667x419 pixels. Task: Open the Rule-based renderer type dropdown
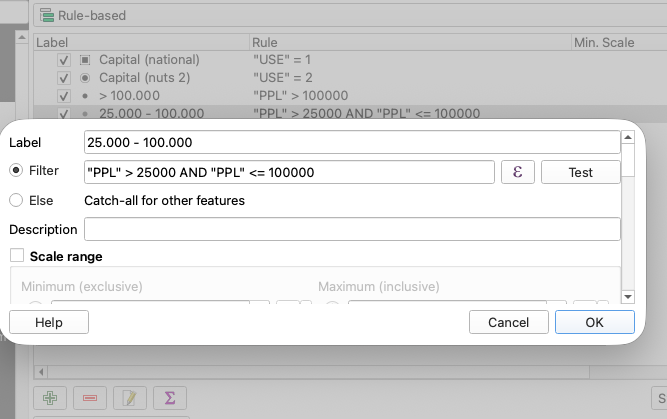click(x=340, y=16)
